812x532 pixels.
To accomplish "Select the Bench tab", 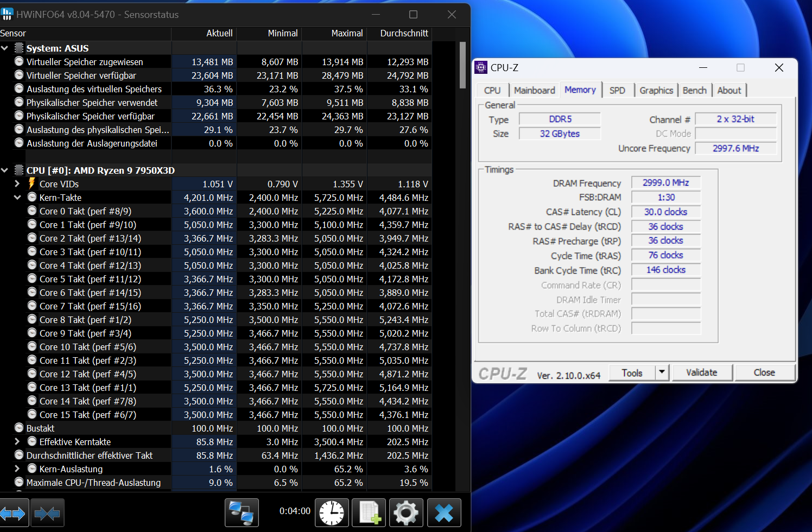I will [695, 90].
